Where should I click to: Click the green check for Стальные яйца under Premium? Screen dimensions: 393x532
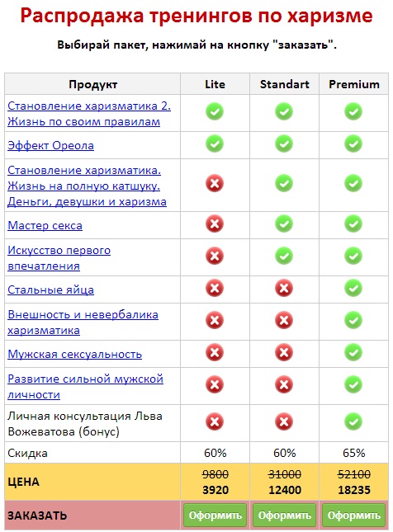pyautogui.click(x=353, y=288)
